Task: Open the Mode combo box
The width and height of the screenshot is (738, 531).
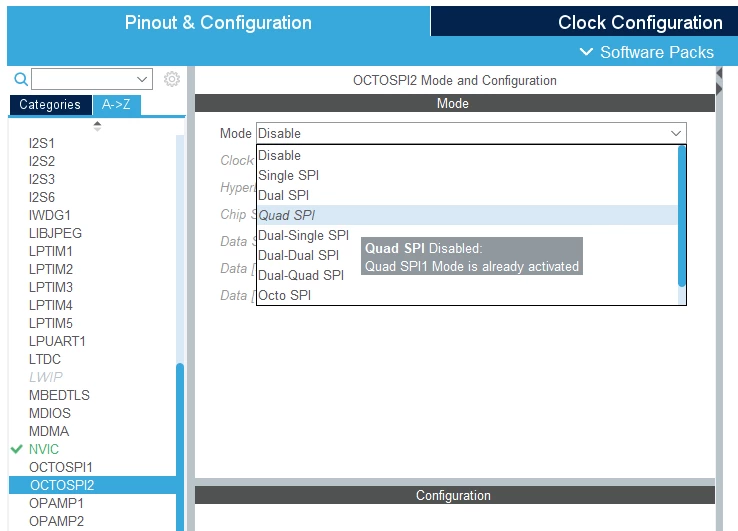Action: tap(471, 133)
